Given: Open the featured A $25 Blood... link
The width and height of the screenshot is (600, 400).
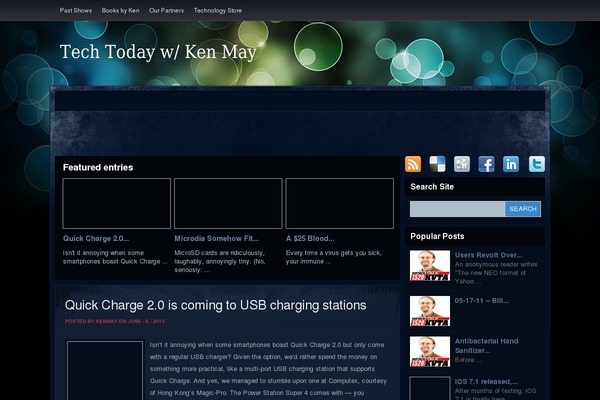Looking at the screenshot, I should 310,238.
